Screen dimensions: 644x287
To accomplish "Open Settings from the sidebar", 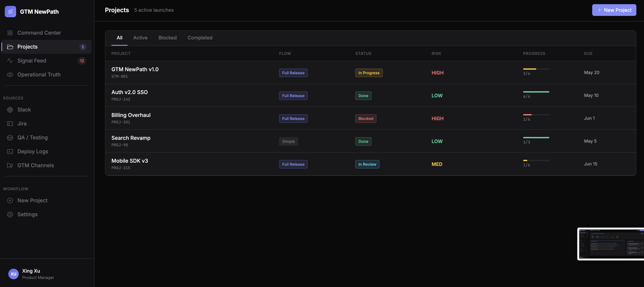I will (47, 214).
